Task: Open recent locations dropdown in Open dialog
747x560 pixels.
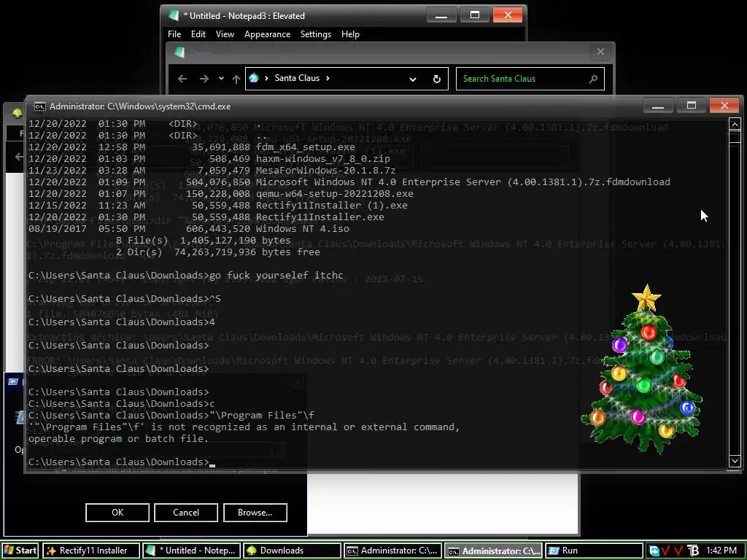Action: tap(221, 79)
